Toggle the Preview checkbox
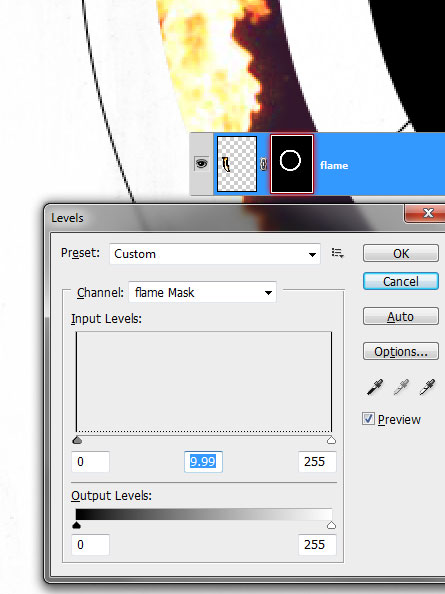The height and width of the screenshot is (594, 445). (368, 419)
